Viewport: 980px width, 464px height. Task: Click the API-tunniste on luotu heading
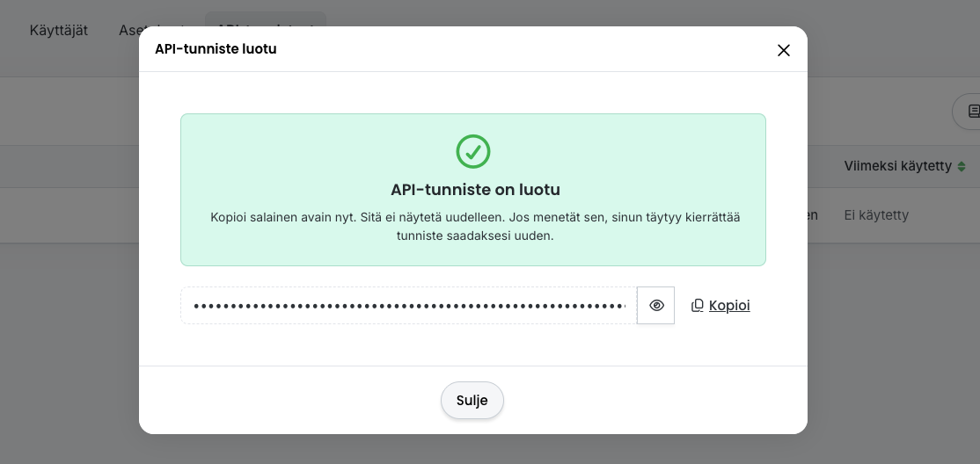pos(475,190)
